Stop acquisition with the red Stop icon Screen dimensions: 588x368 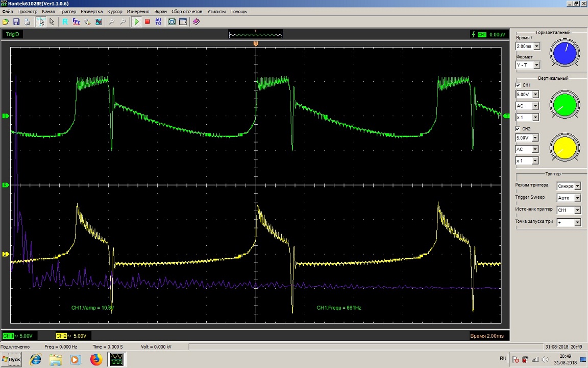[148, 22]
